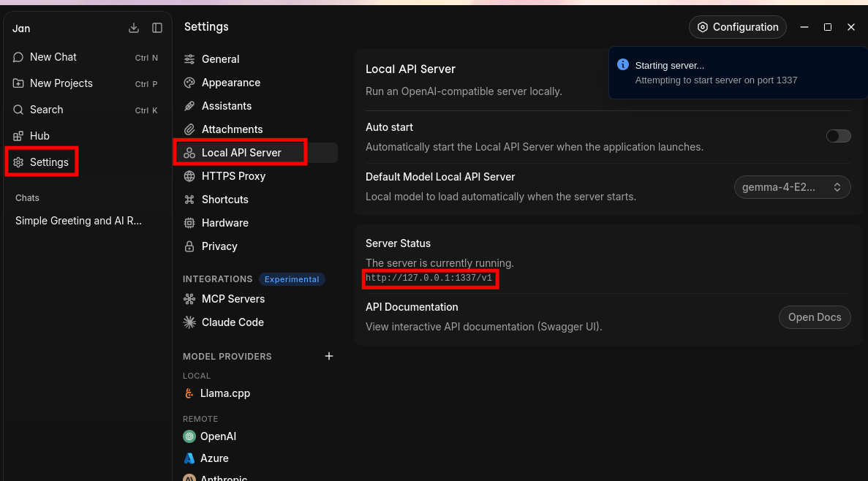Image resolution: width=868 pixels, height=481 pixels.
Task: Toggle the sidebar panel icon
Action: pos(157,28)
